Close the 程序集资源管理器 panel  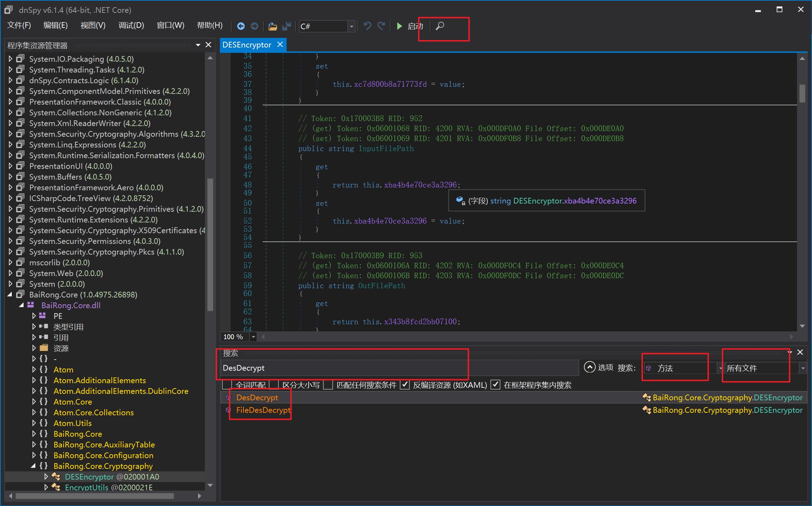(208, 45)
